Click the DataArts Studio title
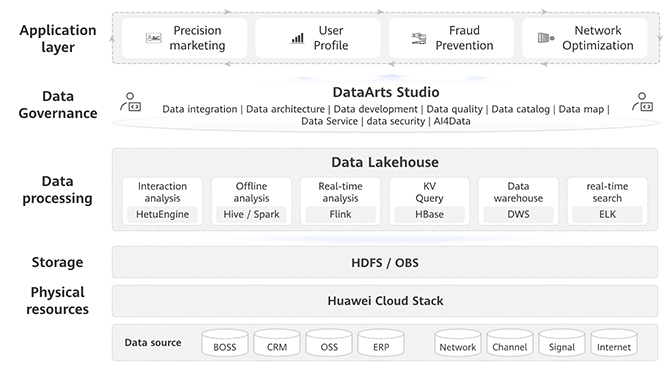The height and width of the screenshot is (373, 670). click(386, 92)
